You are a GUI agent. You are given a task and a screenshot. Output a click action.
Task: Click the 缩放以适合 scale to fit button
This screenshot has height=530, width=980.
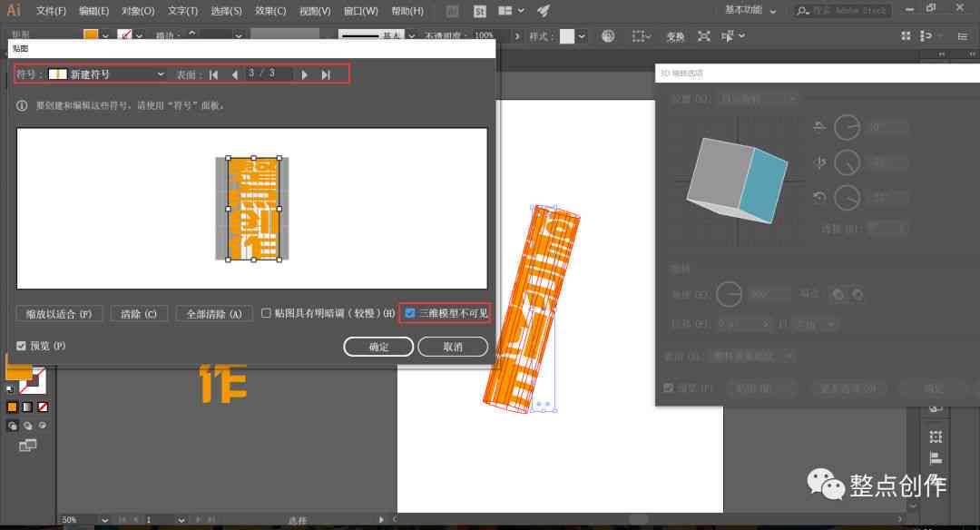pos(59,314)
